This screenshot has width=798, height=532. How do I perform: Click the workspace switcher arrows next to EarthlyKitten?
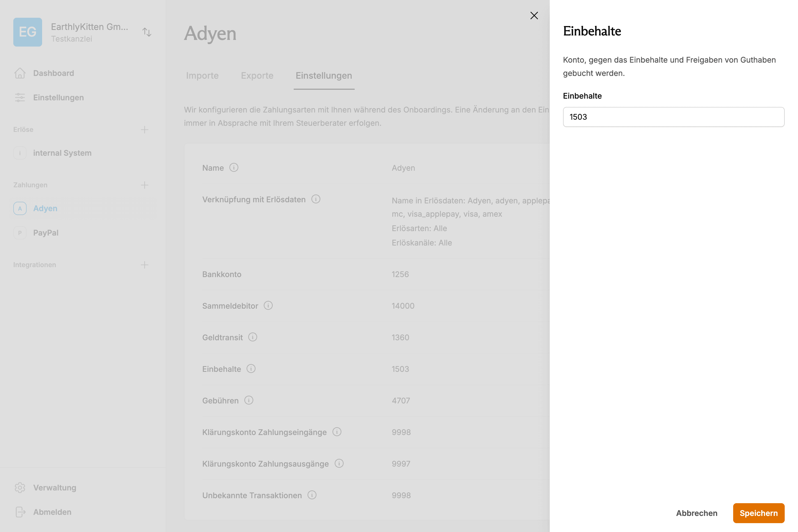click(x=147, y=32)
